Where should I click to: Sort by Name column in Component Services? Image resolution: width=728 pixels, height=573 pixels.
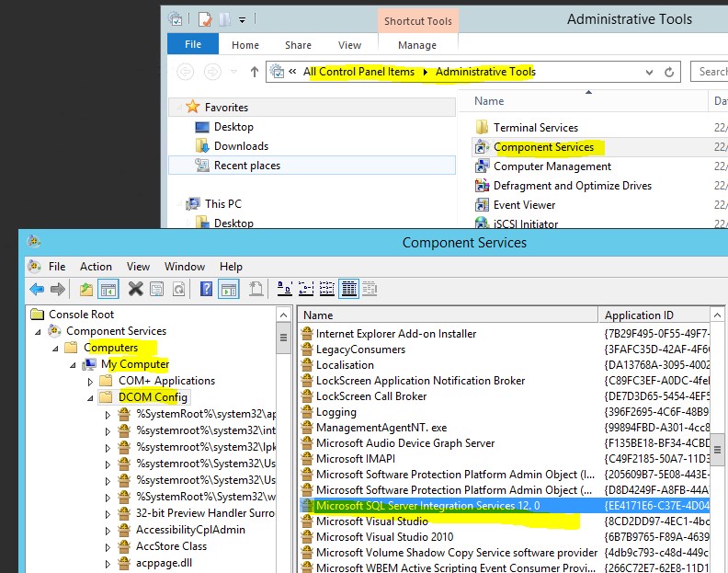pos(448,315)
